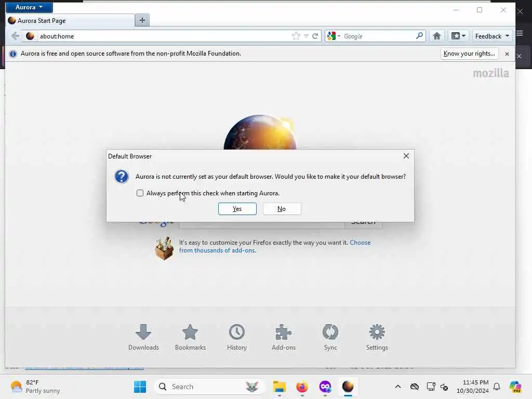The width and height of the screenshot is (532, 399).
Task: Go back with the back arrow
Action: tap(15, 36)
